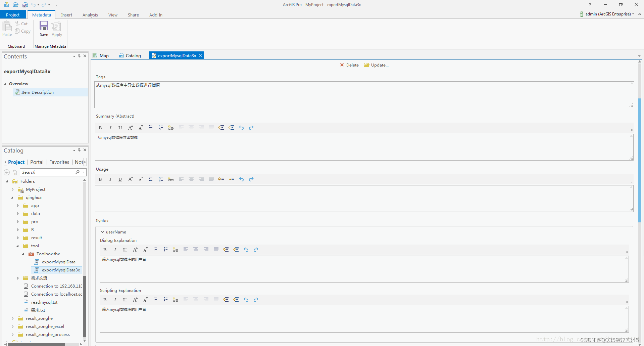Click inside the Usage text box
The width and height of the screenshot is (644, 346).
pyautogui.click(x=364, y=199)
